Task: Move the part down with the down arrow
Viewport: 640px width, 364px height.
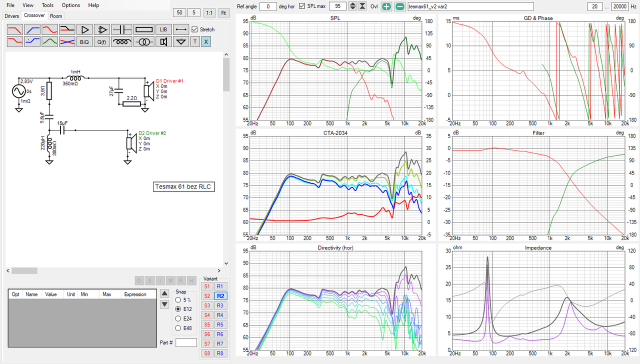Action: [164, 304]
